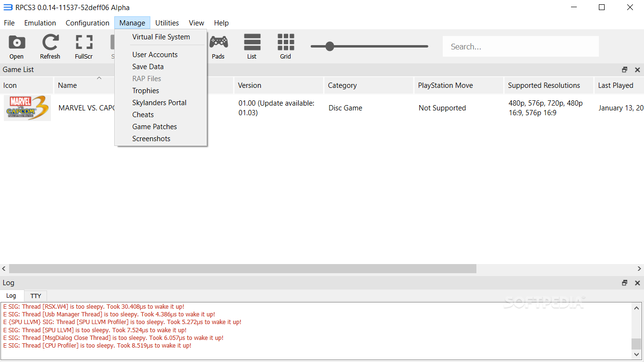Open Screenshots manager

(x=161, y=139)
